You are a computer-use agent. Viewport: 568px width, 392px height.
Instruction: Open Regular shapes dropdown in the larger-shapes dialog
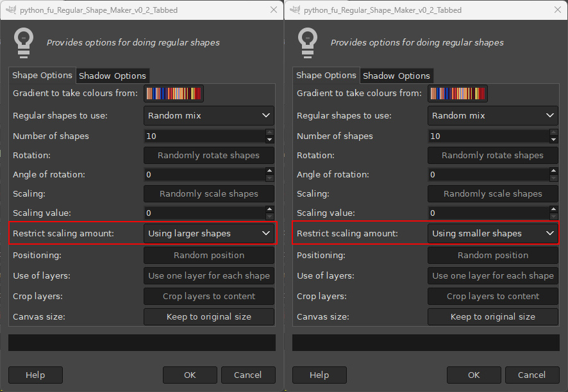click(209, 115)
